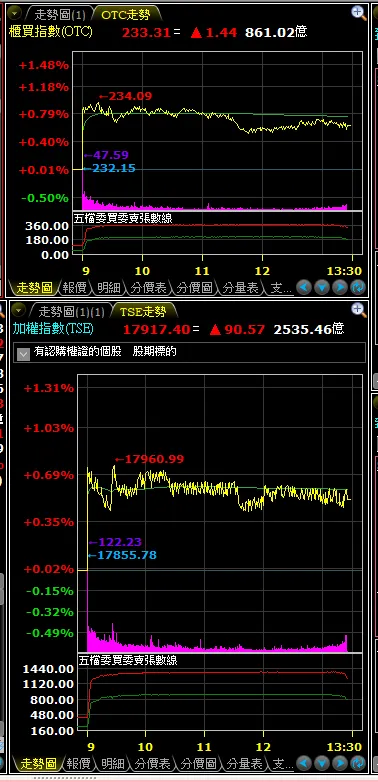Viewport: 378px width, 782px height.
Task: Open truncated 支... tab in TSE panel
Action: pos(282,764)
